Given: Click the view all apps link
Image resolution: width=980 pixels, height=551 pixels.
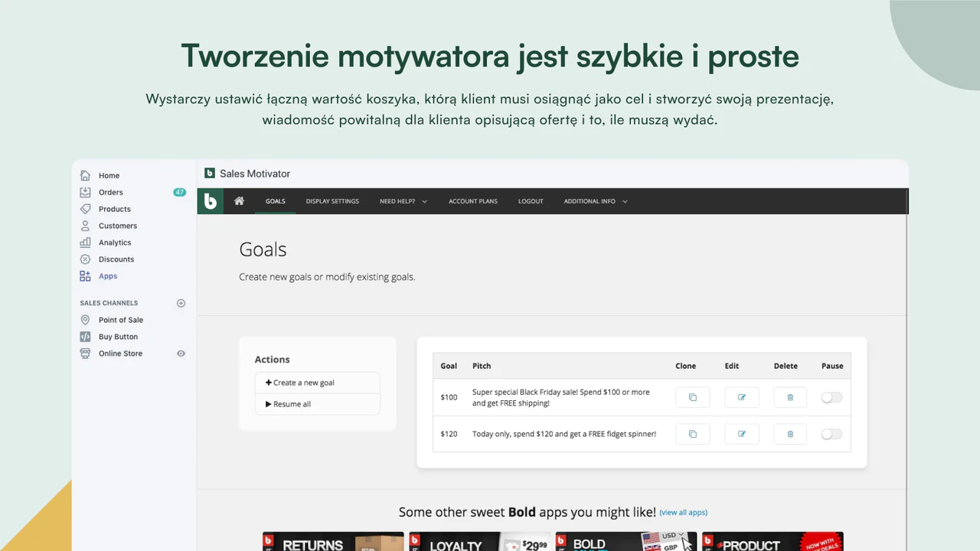Looking at the screenshot, I should pyautogui.click(x=683, y=513).
